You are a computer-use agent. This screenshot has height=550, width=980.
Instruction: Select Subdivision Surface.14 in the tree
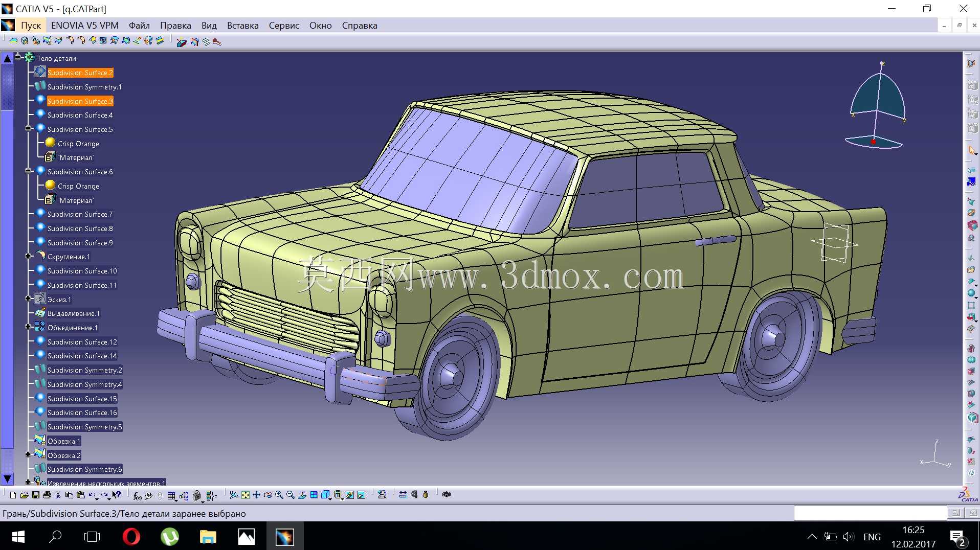[x=82, y=356]
